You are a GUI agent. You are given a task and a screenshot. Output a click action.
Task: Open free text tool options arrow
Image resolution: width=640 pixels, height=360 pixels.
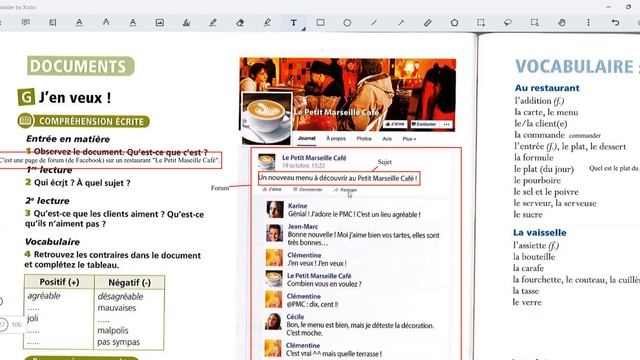304,29
